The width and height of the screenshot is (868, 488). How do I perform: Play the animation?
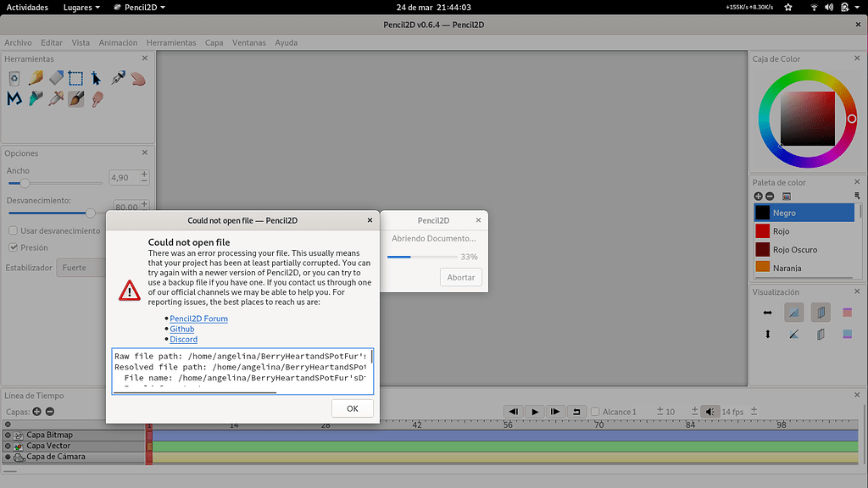click(x=535, y=411)
